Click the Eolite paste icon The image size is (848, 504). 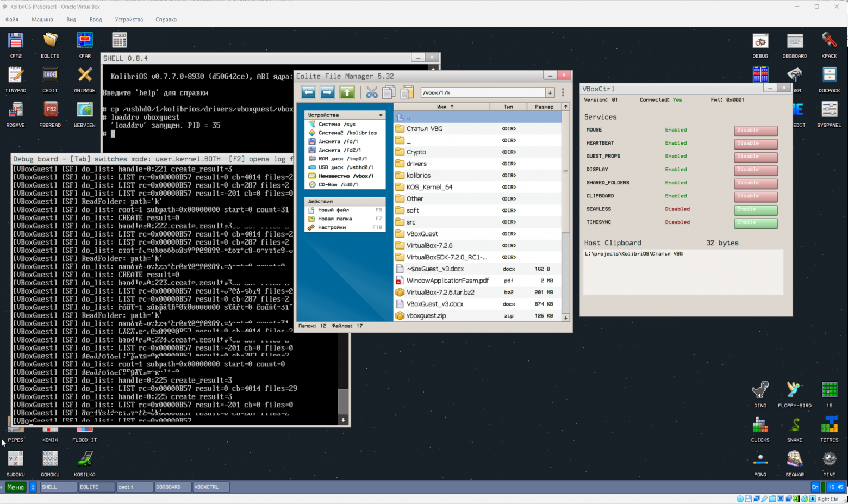[407, 92]
